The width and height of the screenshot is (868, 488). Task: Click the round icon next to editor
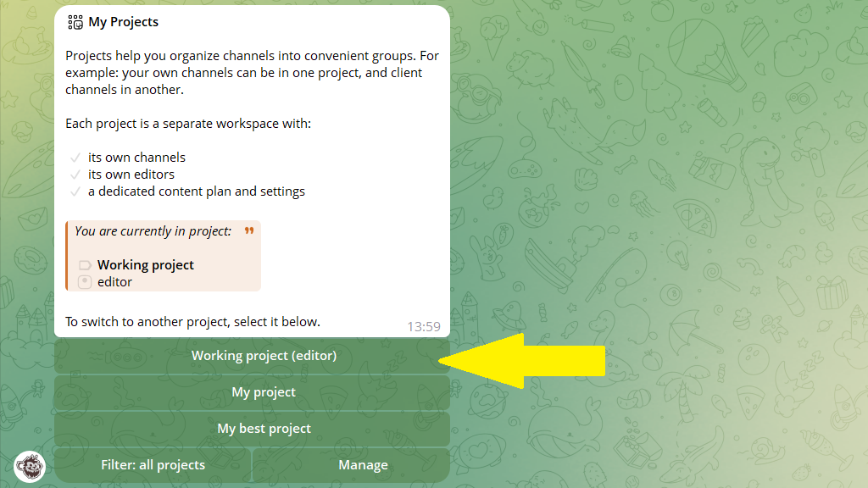pyautogui.click(x=85, y=281)
